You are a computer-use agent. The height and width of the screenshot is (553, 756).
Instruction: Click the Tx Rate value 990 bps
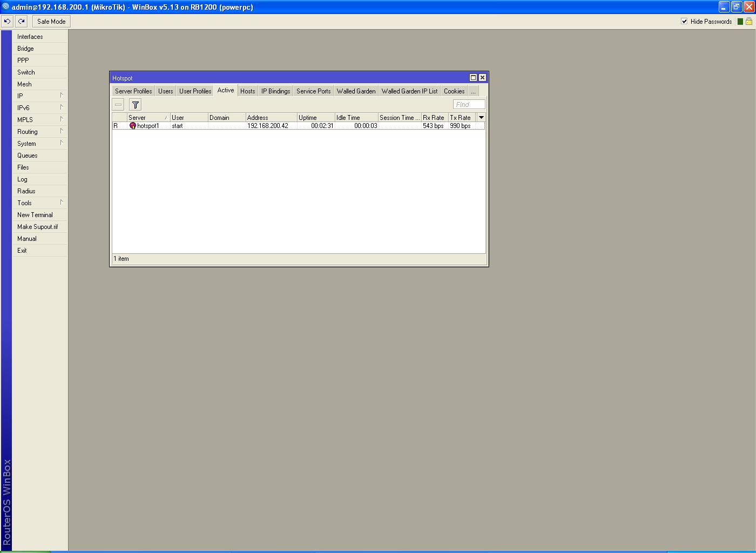click(460, 126)
